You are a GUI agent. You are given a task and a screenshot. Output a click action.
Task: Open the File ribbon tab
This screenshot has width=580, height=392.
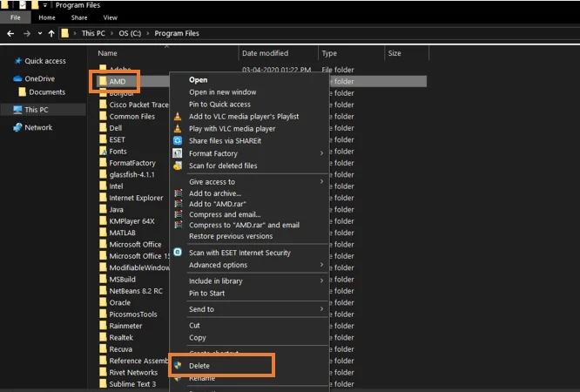pos(16,17)
